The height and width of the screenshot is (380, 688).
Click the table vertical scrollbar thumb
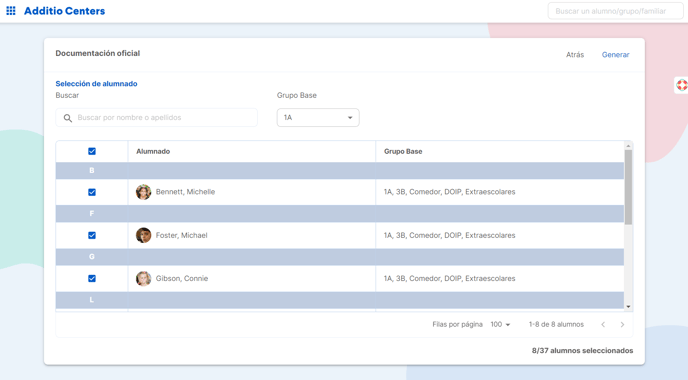coord(628,187)
